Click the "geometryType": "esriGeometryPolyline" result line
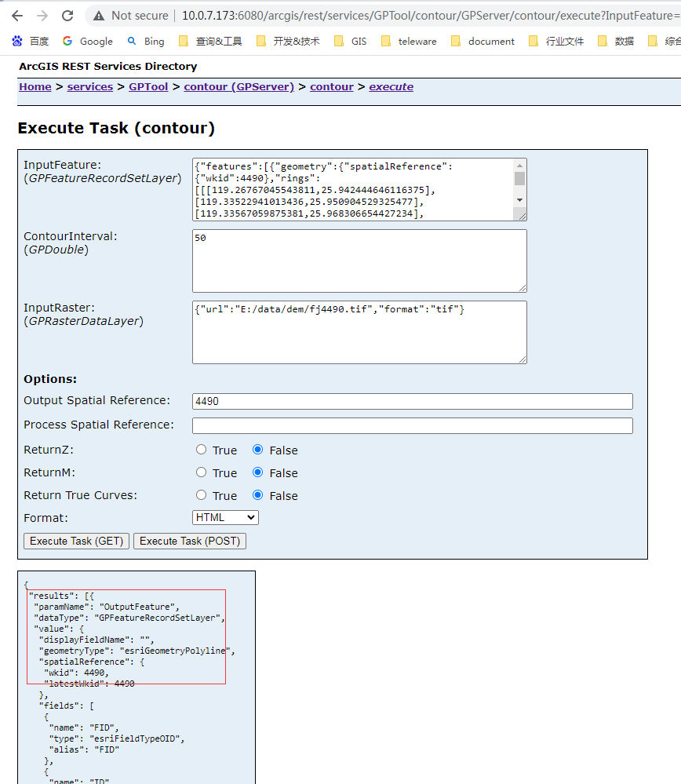Screen dimensions: 681x784 pyautogui.click(x=137, y=651)
